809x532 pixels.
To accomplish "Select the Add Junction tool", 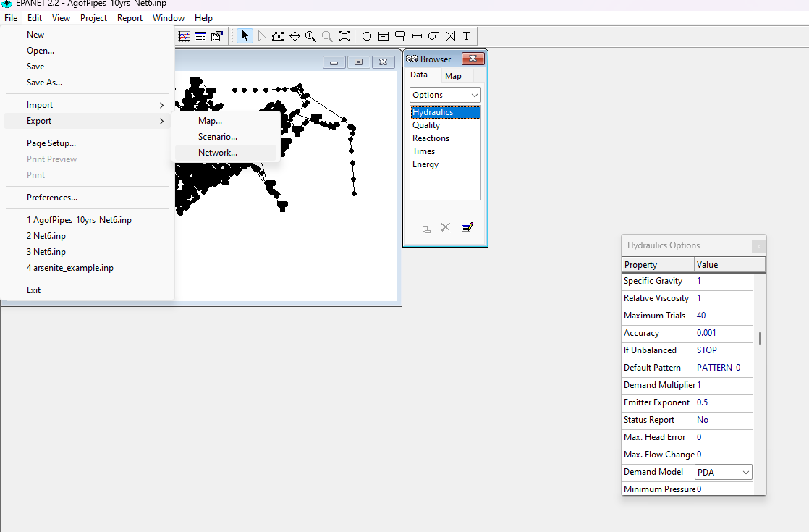I will [x=366, y=36].
